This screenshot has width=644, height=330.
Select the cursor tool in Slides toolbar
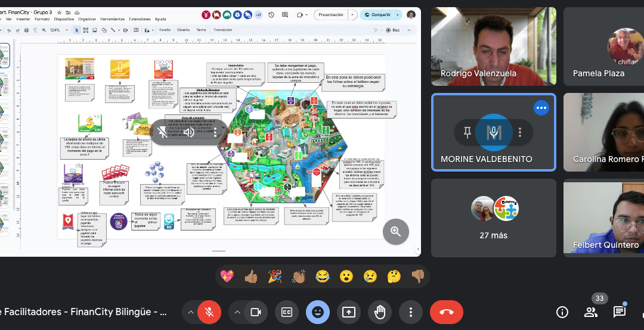pos(76,30)
